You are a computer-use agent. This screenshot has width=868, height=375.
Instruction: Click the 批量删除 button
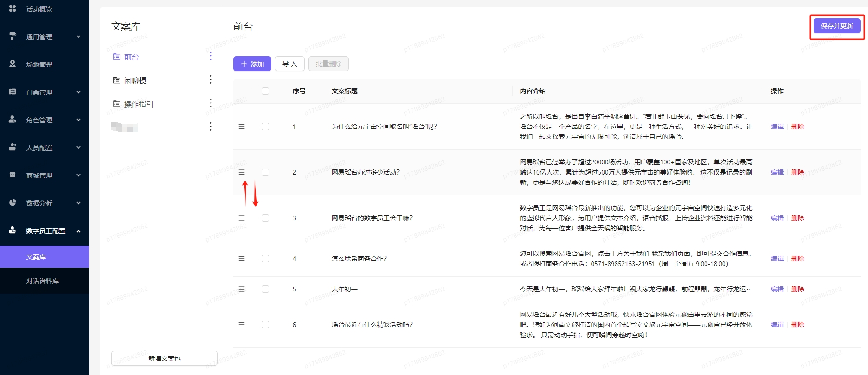(329, 64)
